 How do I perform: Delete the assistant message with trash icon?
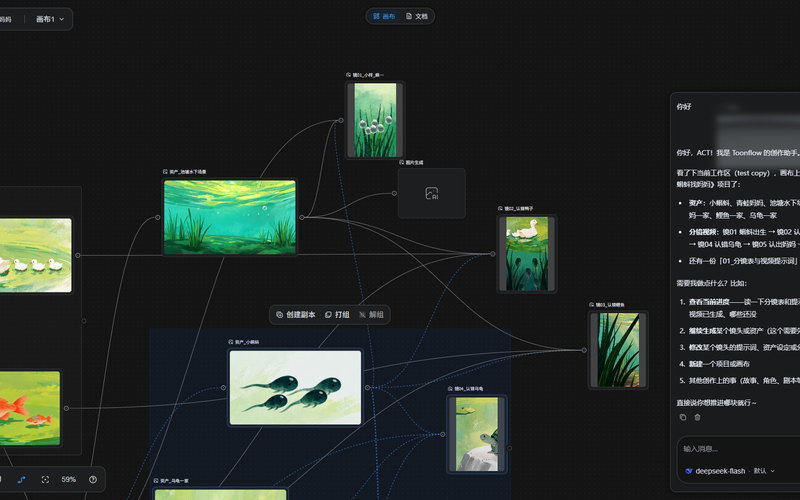point(697,417)
